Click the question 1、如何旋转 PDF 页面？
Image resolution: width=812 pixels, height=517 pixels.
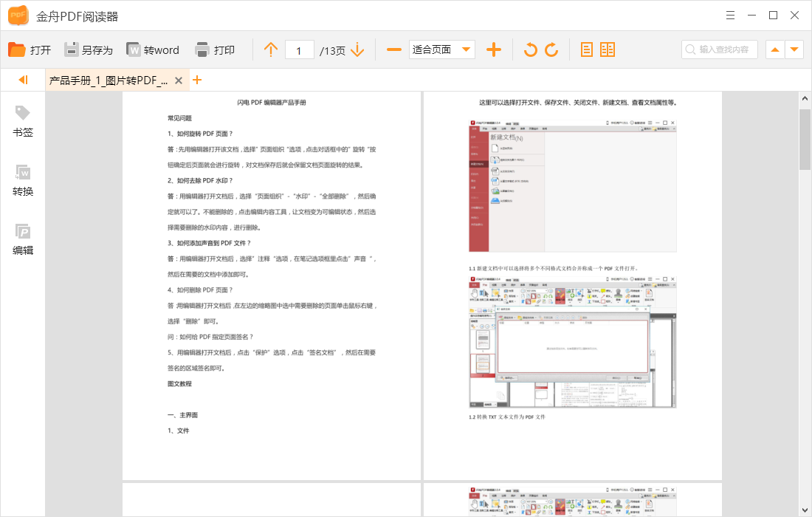pos(200,134)
